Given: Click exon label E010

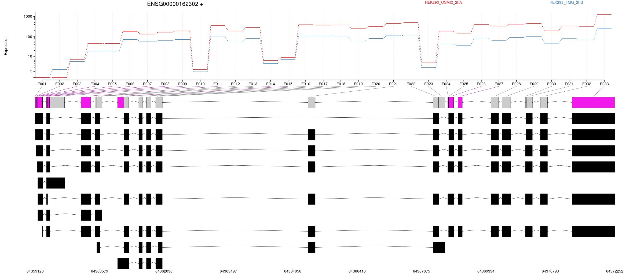Looking at the screenshot, I should 200,84.
